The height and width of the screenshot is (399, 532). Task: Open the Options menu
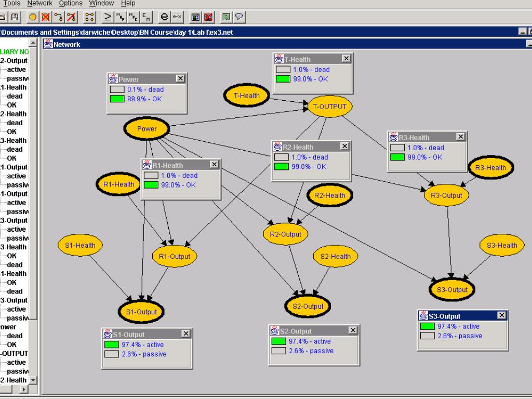(71, 4)
